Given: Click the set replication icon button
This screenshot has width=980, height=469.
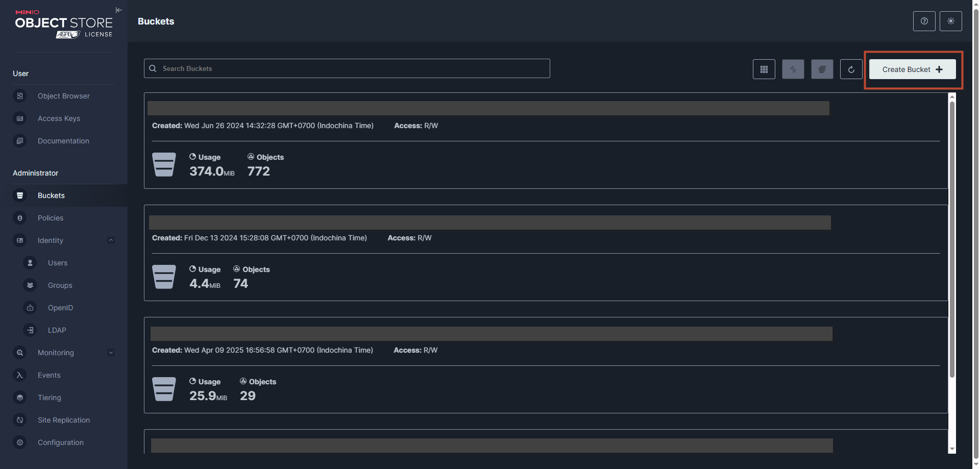Looking at the screenshot, I should coord(793,69).
